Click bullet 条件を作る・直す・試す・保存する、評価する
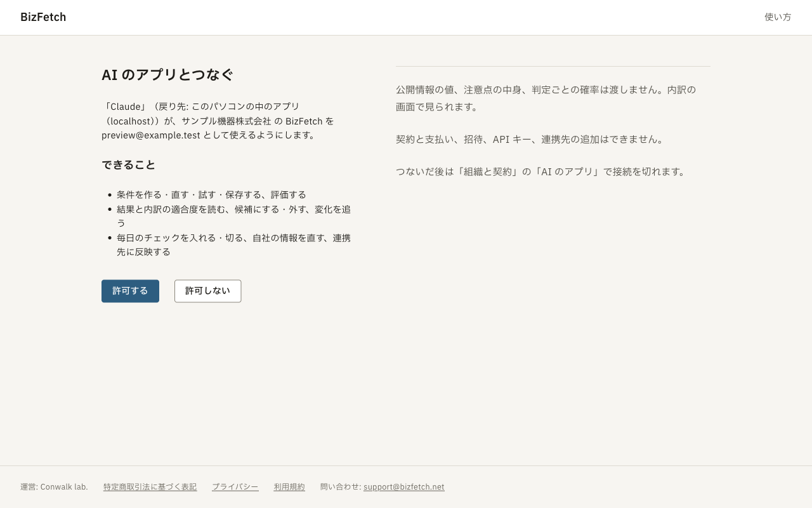 click(x=211, y=195)
